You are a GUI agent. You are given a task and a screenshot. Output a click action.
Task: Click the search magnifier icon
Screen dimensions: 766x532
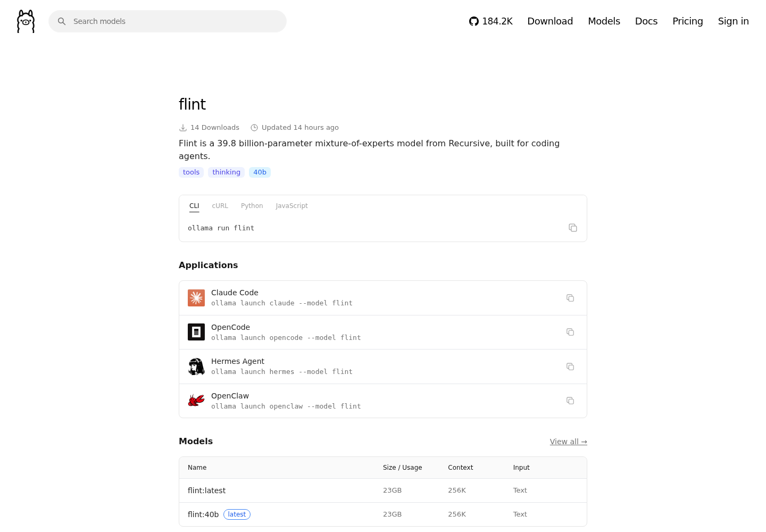62,21
